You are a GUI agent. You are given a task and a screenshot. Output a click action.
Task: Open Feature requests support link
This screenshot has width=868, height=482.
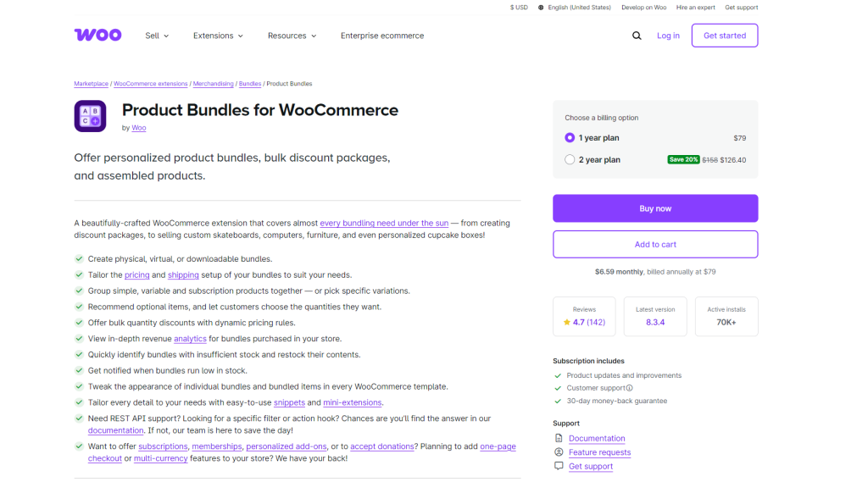tap(599, 452)
